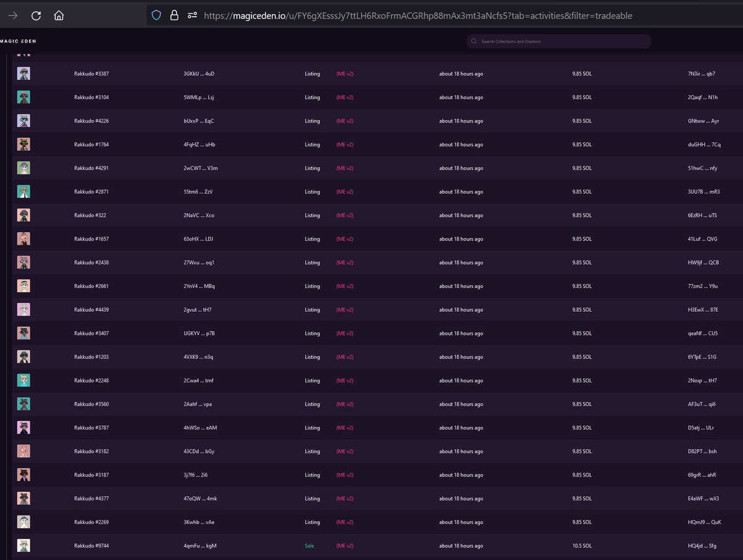Open the tracking protection shield icon
Image resolution: width=743 pixels, height=560 pixels.
pos(157,15)
